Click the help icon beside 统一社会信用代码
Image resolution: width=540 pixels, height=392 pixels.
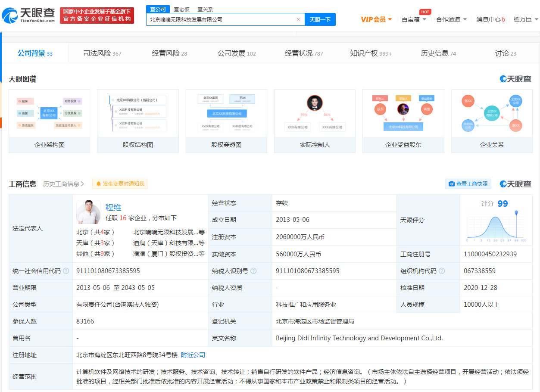[66, 271]
